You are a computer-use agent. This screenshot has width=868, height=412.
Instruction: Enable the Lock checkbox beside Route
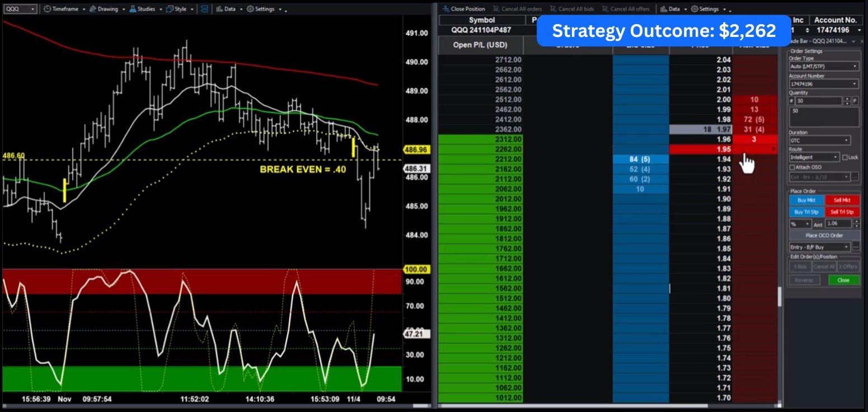(844, 158)
